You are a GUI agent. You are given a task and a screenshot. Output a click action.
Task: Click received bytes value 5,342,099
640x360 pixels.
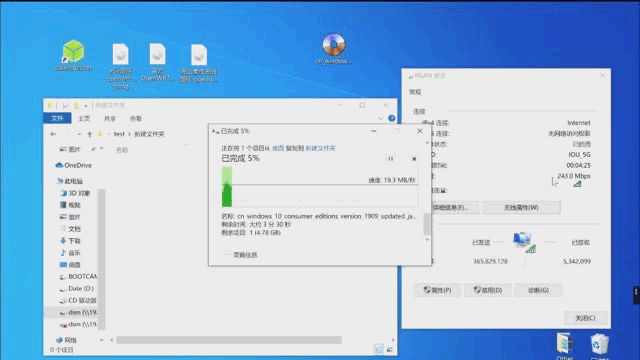(x=577, y=261)
